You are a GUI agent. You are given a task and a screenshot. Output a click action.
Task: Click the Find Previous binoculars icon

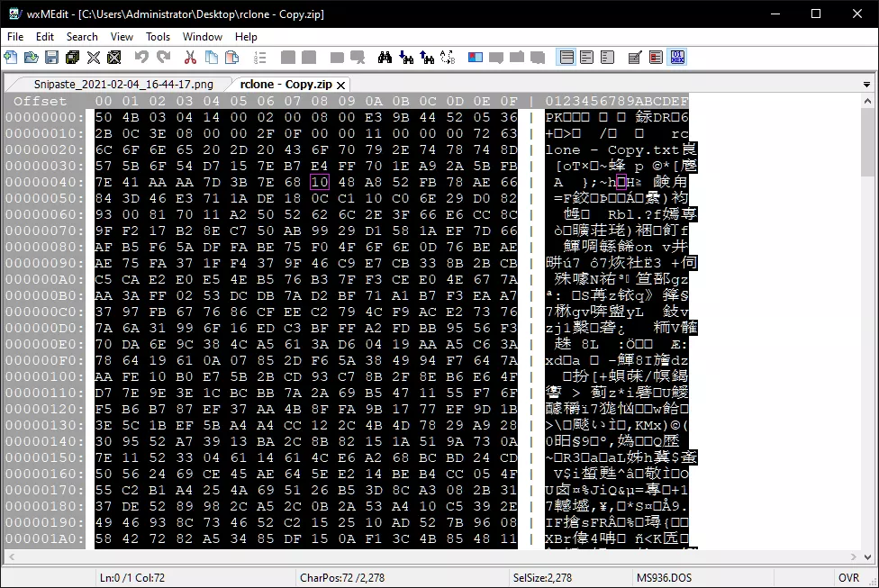point(427,57)
